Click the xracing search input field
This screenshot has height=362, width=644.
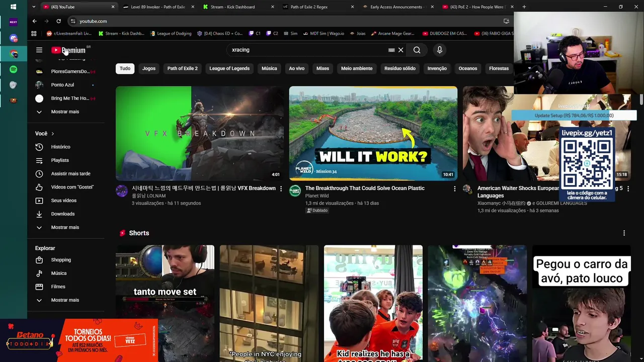tap(307, 50)
